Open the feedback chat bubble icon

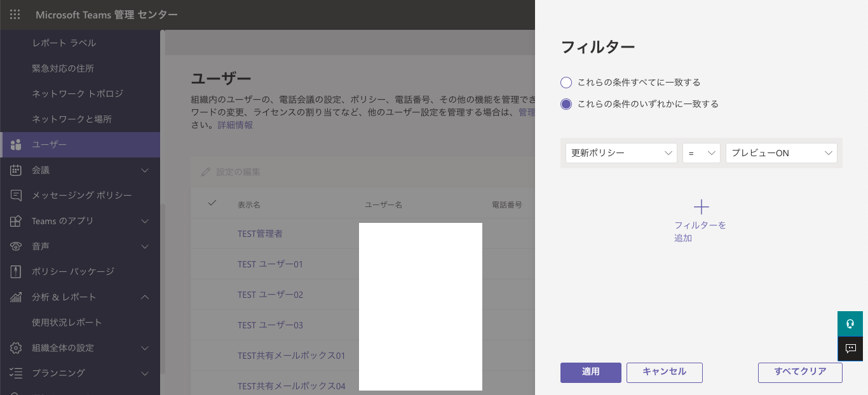click(x=850, y=349)
